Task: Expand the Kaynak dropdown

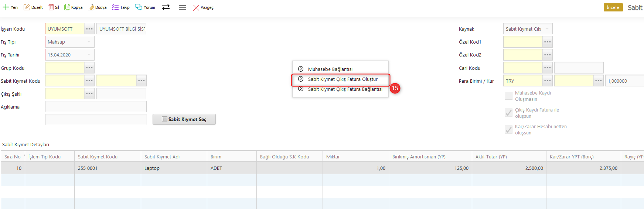Action: (x=547, y=29)
